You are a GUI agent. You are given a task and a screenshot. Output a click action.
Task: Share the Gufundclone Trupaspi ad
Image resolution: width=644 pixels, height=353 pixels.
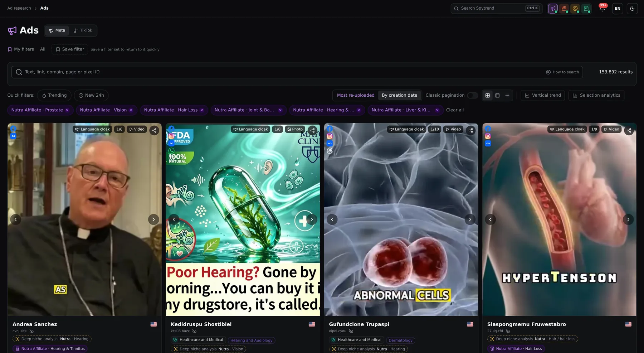[471, 130]
